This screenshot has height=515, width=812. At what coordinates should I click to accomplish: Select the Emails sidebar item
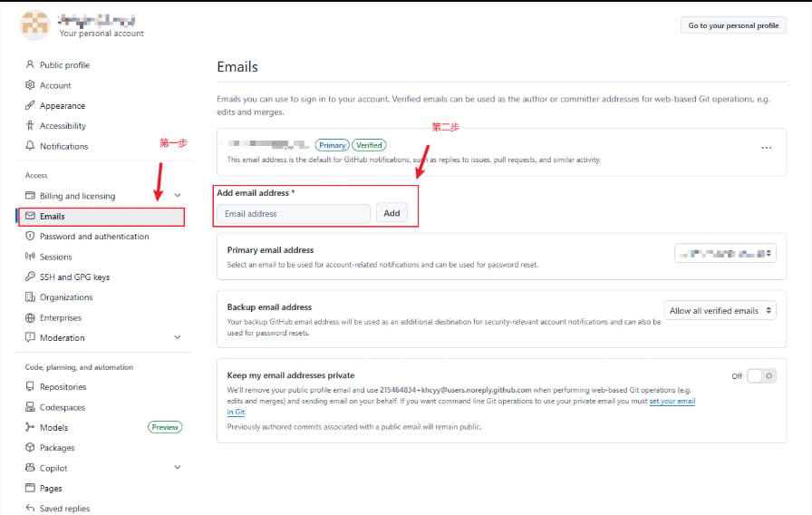point(101,217)
